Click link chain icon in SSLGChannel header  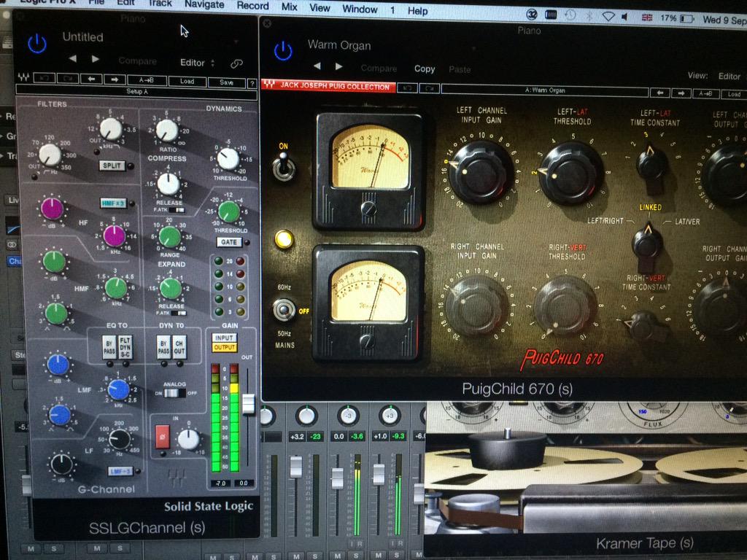tap(236, 63)
